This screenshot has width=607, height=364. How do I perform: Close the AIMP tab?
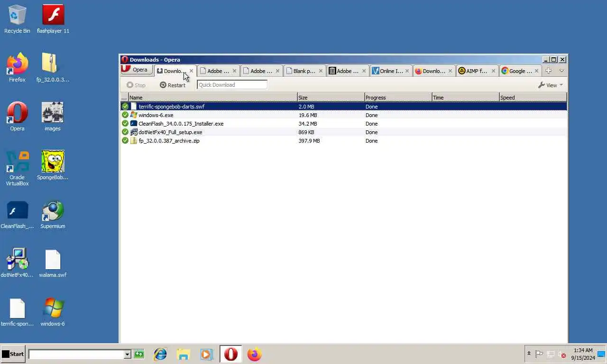(493, 71)
